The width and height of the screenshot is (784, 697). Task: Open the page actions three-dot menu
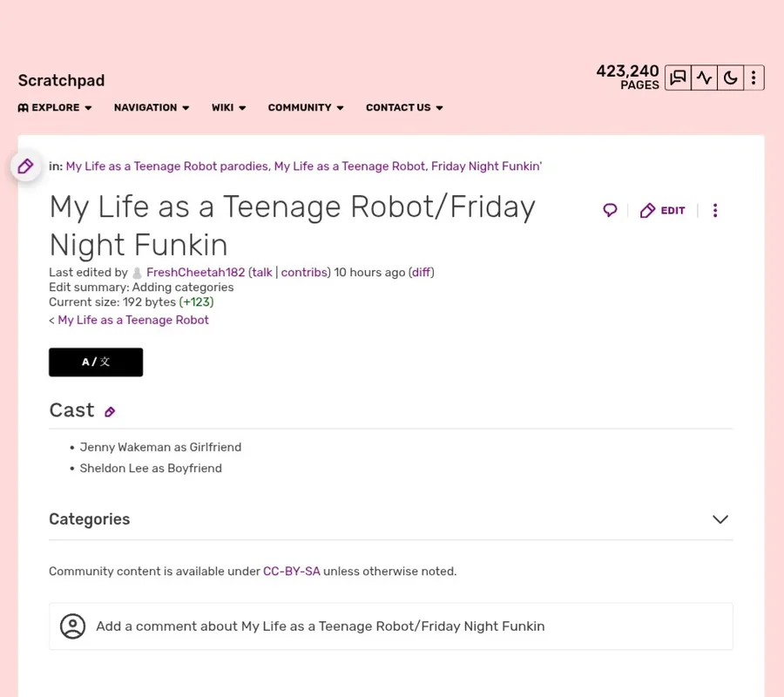[x=715, y=210]
